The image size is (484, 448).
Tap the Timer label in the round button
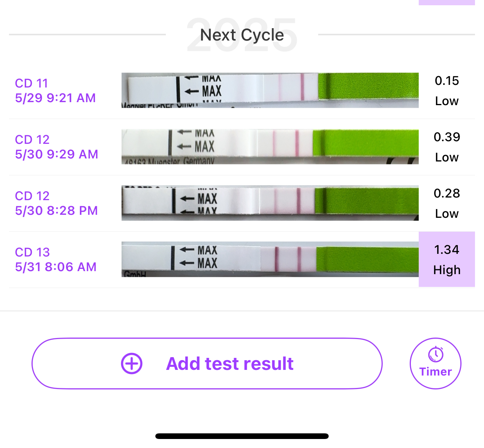[x=436, y=372]
